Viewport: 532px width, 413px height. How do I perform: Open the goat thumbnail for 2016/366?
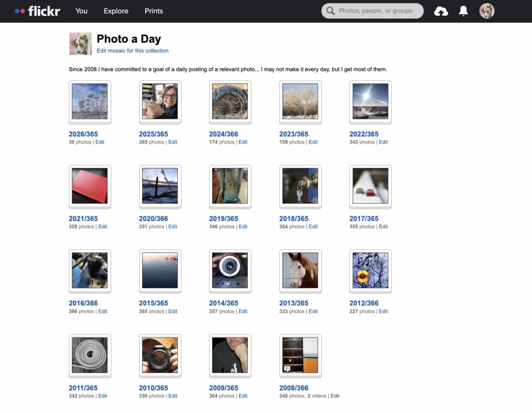click(89, 270)
